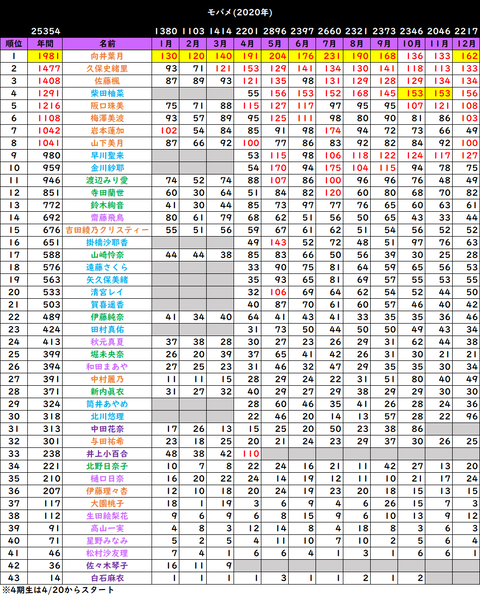
Task: Click the name 筒井あやめ
Action: click(x=107, y=404)
